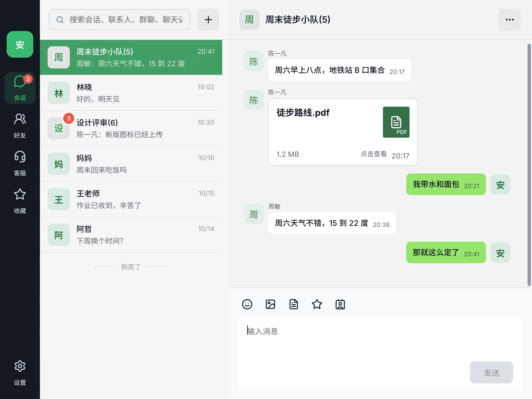Click the send file icon
This screenshot has height=399, width=532.
(x=293, y=304)
